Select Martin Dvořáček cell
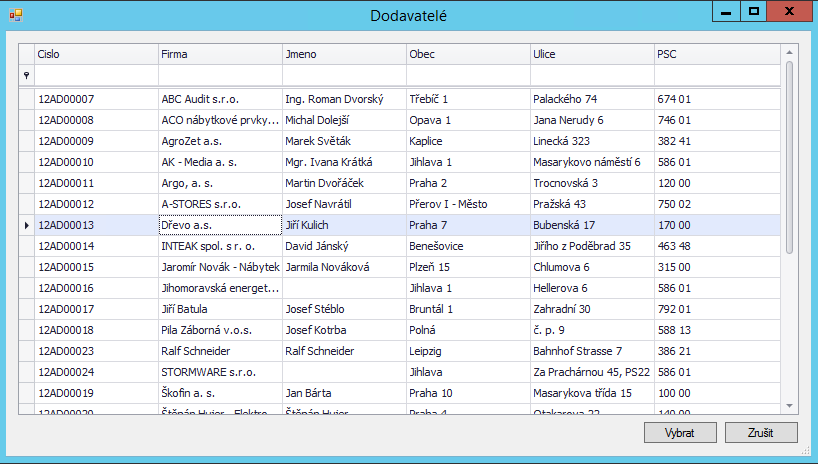 (344, 183)
